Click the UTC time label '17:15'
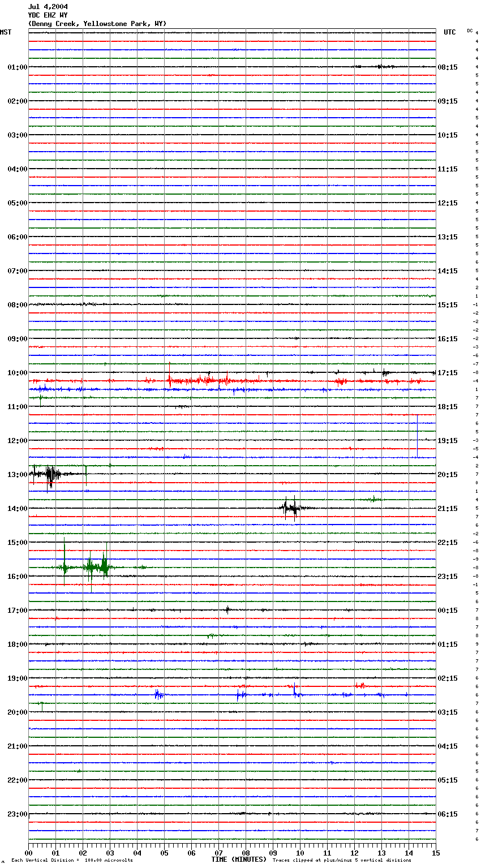 [448, 373]
